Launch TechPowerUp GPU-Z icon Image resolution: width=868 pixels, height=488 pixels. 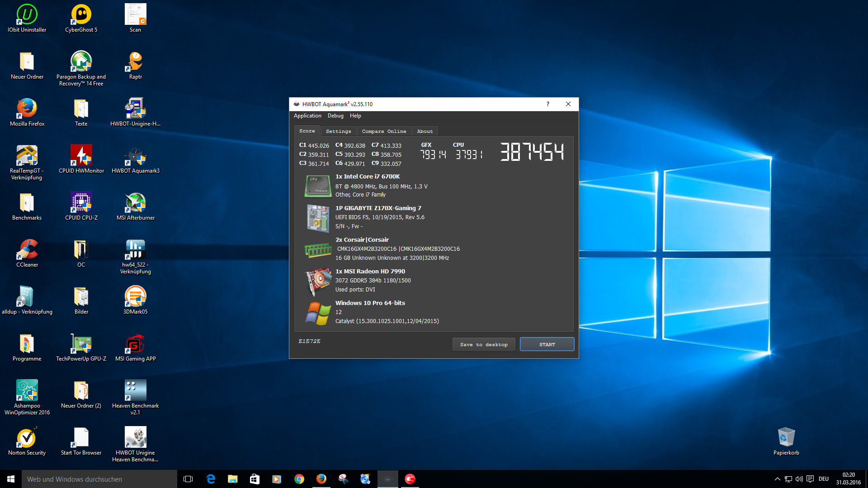click(81, 347)
